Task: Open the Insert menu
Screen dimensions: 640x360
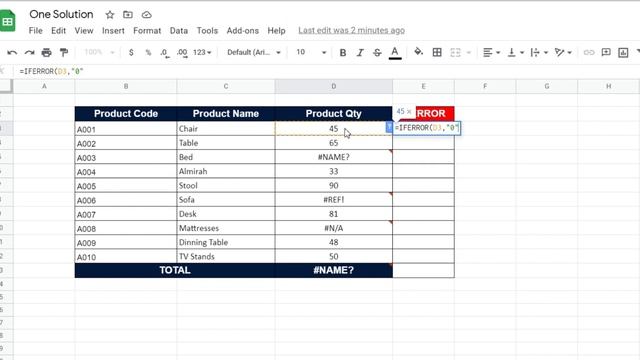Action: click(x=113, y=31)
